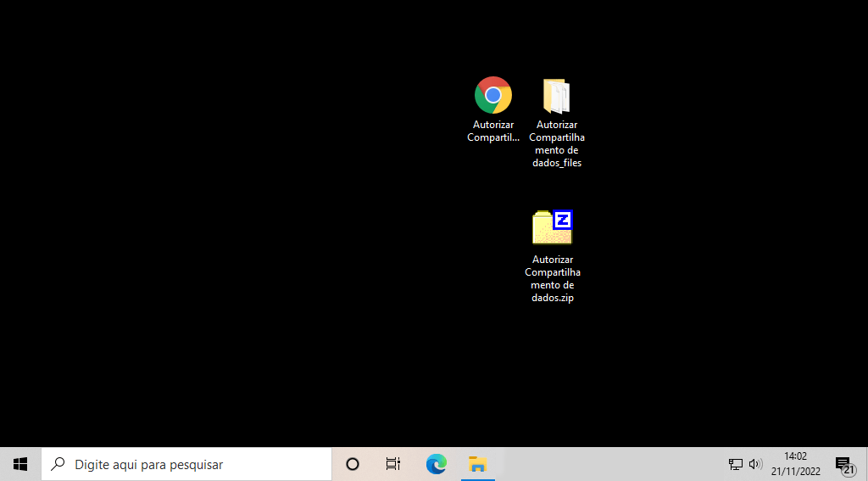Open Task View from the taskbar
This screenshot has height=481, width=868.
393,464
